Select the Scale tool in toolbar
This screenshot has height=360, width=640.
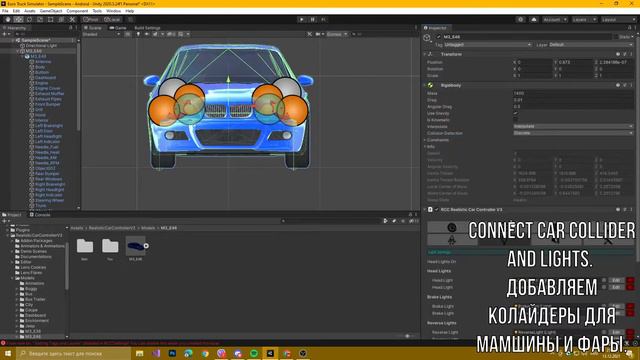pos(40,19)
